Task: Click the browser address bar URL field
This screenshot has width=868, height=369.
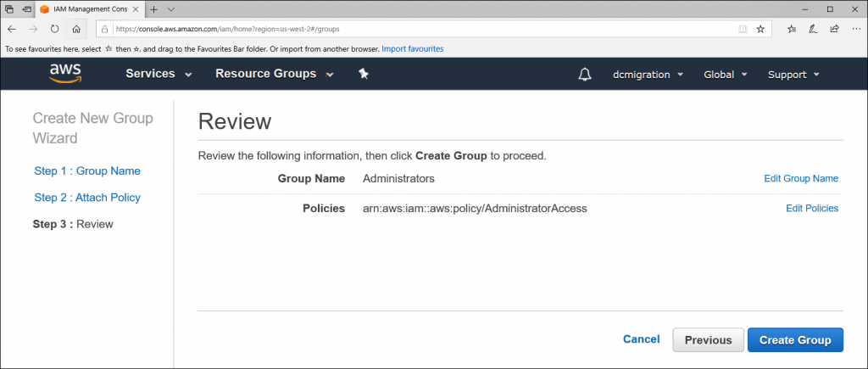Action: [415, 28]
